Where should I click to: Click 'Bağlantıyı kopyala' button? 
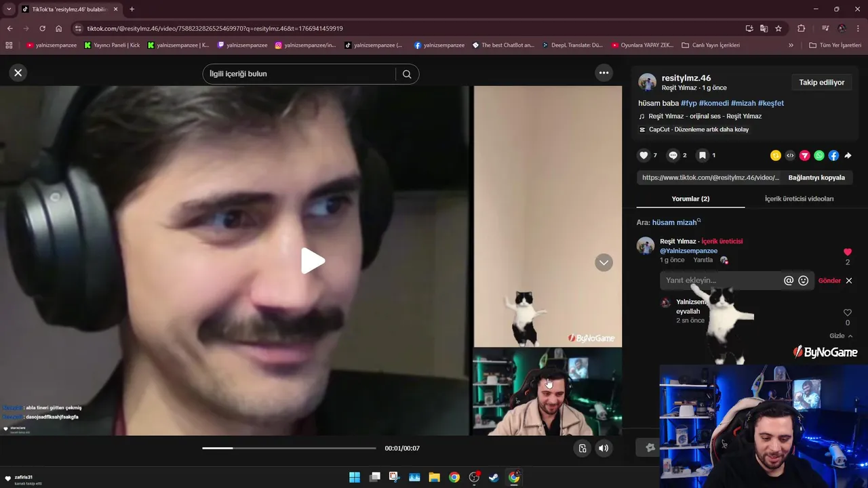pyautogui.click(x=816, y=178)
